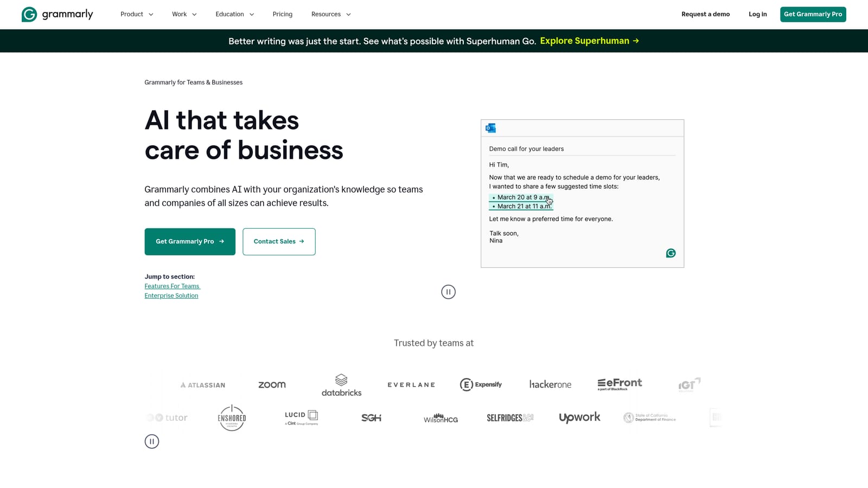Click the eFront logo
This screenshot has width=868, height=488.
[620, 384]
